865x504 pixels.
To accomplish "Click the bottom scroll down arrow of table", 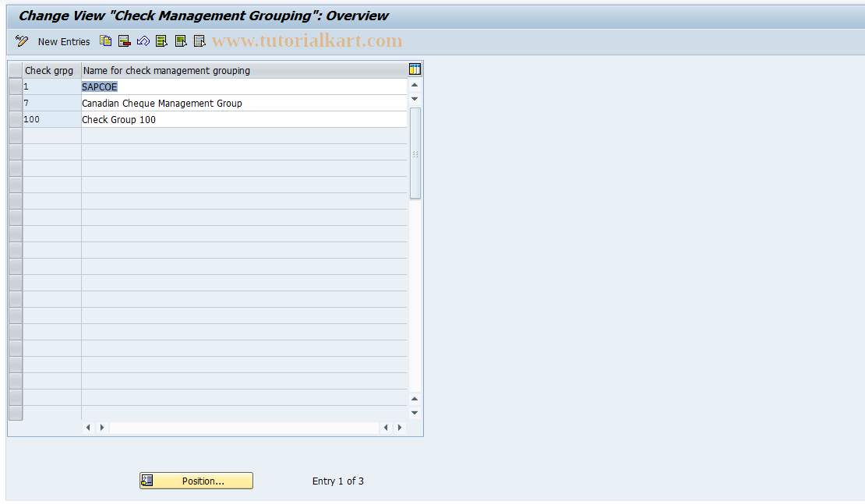I will coord(415,412).
